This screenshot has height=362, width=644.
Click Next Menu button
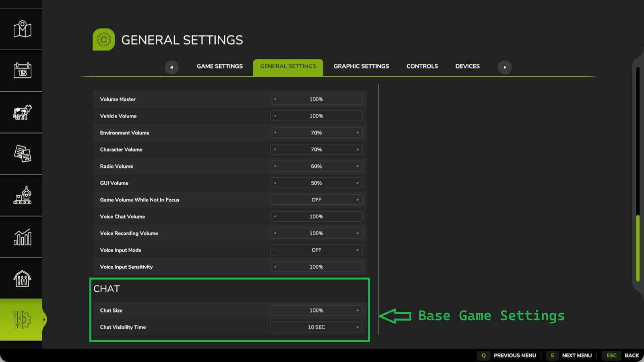coord(577,356)
